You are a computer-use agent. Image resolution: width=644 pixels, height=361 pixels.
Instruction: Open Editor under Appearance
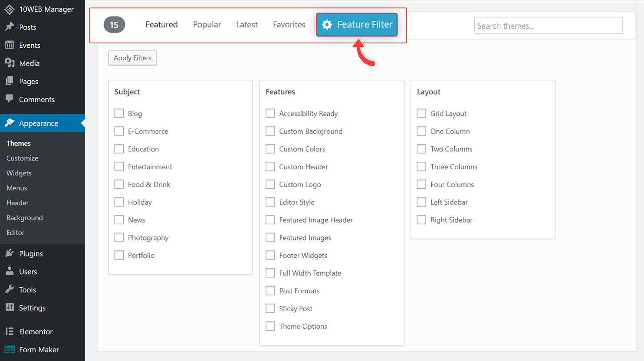pyautogui.click(x=15, y=233)
